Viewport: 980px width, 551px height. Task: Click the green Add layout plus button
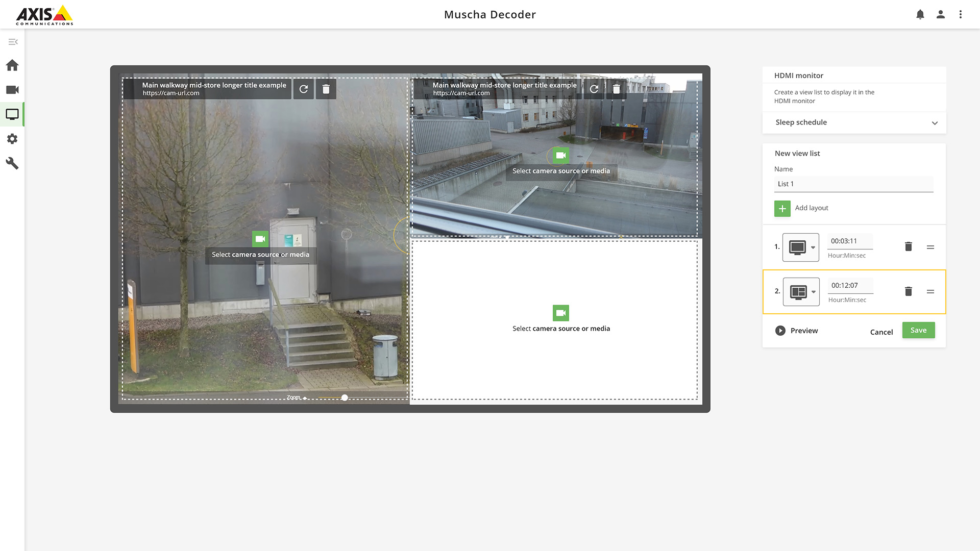click(x=782, y=208)
